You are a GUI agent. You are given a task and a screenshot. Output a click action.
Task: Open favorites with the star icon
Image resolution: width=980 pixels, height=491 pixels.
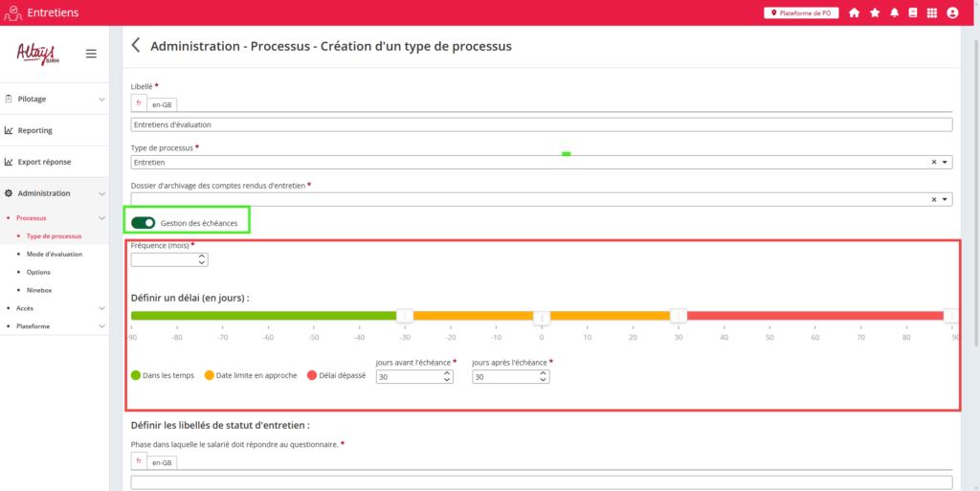[x=874, y=13]
